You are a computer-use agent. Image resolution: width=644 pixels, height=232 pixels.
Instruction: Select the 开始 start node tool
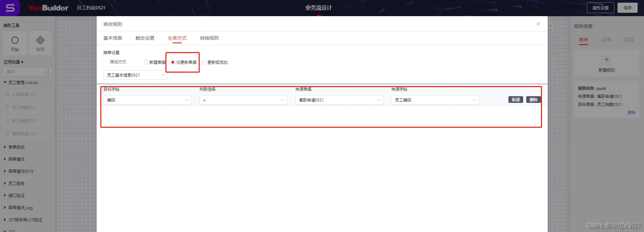click(x=15, y=43)
